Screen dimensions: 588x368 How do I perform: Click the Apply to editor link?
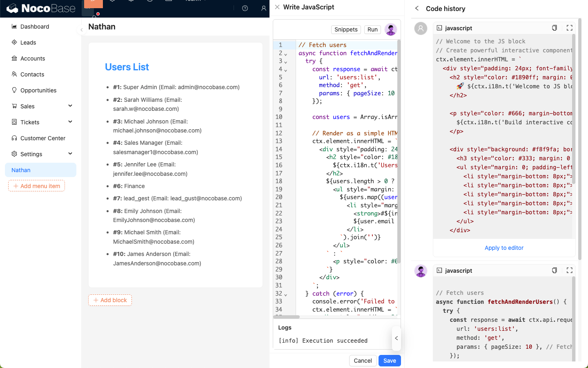(504, 248)
